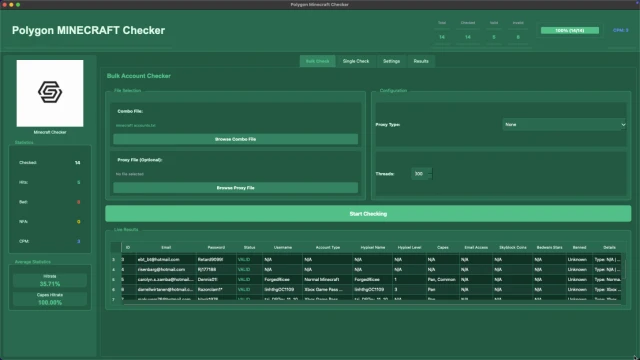This screenshot has width=640, height=360.
Task: Sort by the Bedwars Stars column header
Action: [x=549, y=247]
